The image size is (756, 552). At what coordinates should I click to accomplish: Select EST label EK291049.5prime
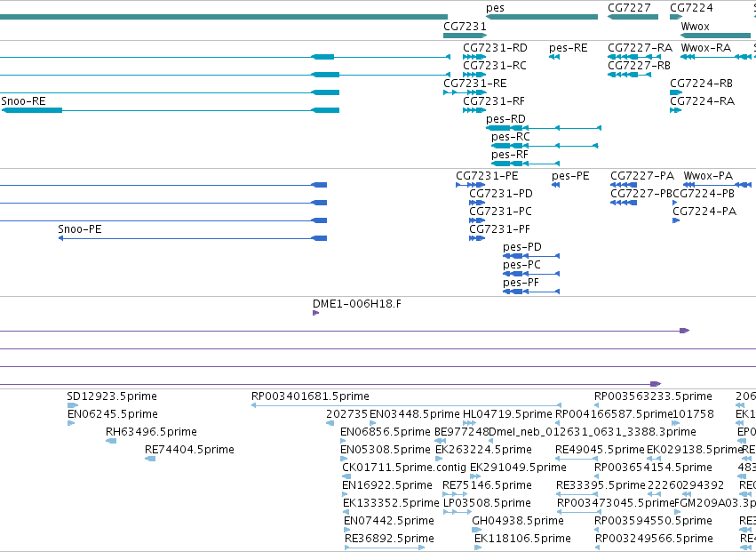point(518,468)
